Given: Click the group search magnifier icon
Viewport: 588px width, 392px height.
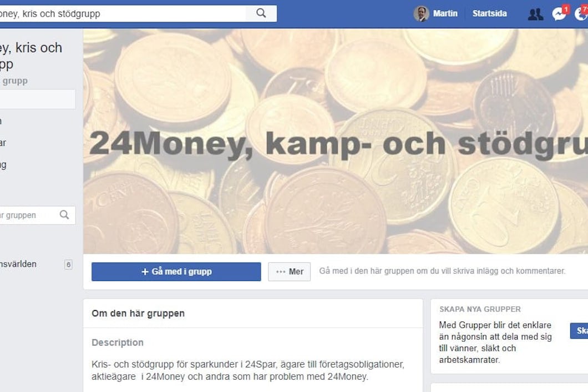Looking at the screenshot, I should (64, 215).
